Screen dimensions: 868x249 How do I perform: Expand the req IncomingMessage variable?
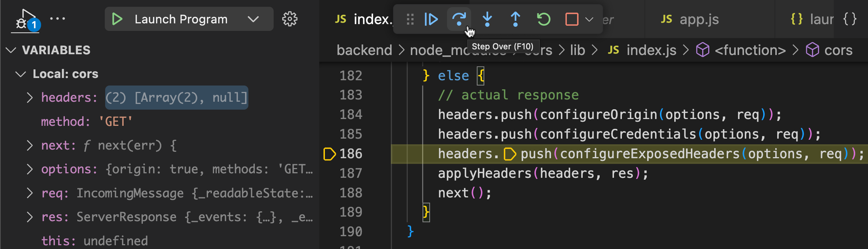(30, 193)
